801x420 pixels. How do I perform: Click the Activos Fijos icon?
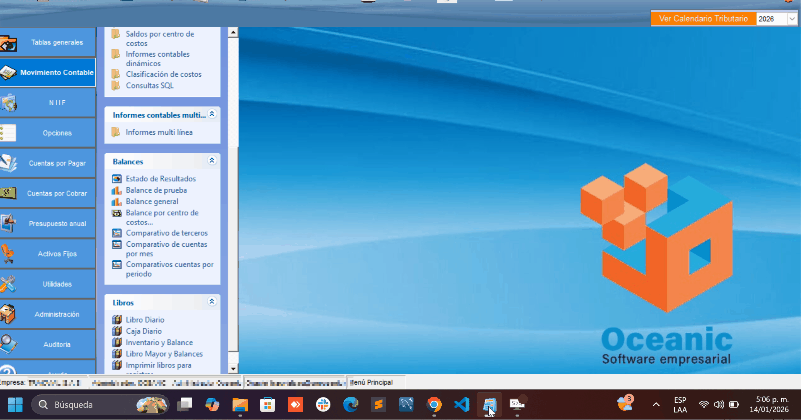[9, 254]
